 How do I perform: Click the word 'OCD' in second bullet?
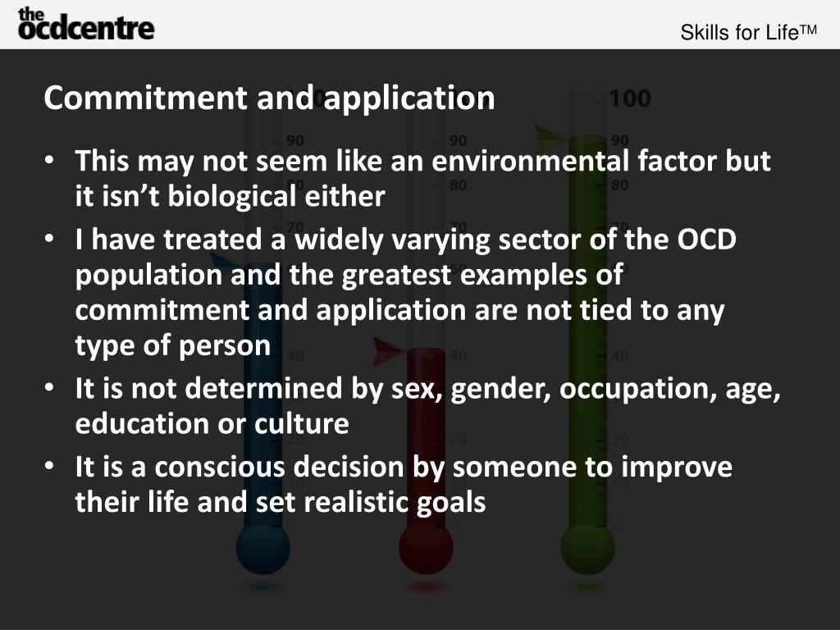pyautogui.click(x=706, y=239)
